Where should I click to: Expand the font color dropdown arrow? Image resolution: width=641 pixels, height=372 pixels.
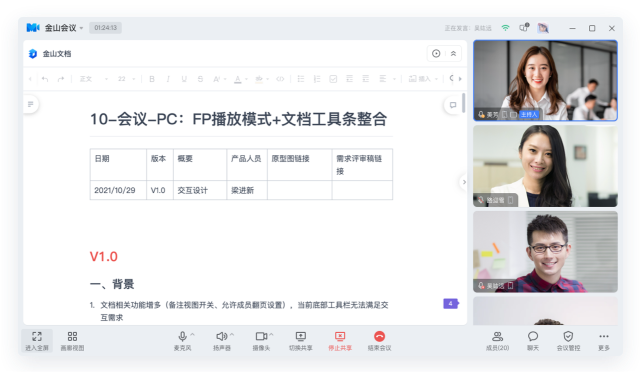point(246,79)
